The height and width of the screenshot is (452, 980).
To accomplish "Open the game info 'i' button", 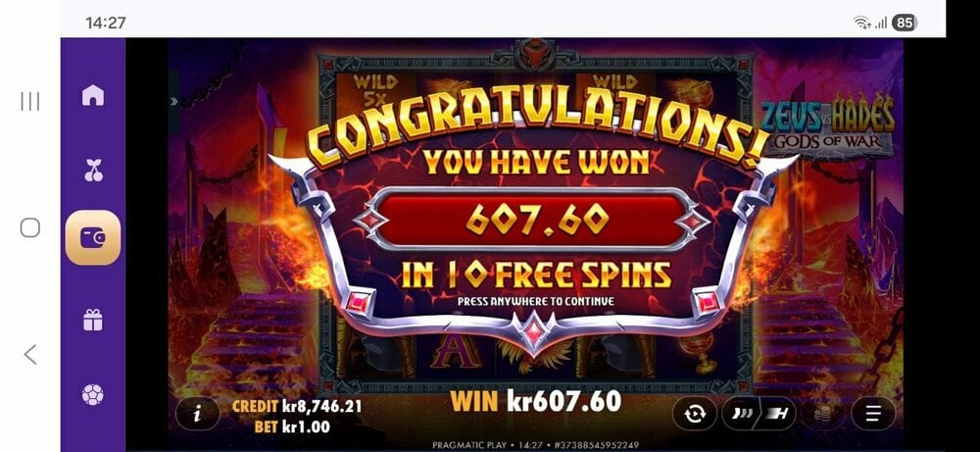I will pyautogui.click(x=198, y=413).
